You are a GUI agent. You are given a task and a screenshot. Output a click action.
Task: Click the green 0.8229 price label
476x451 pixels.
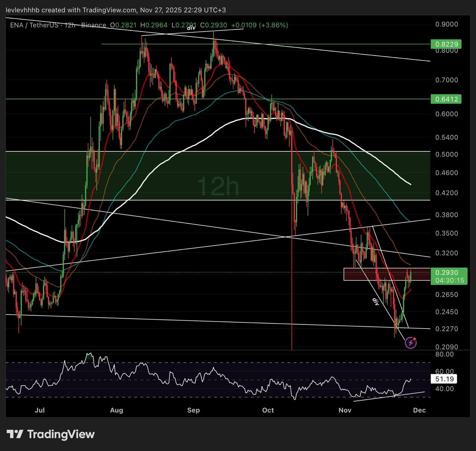(x=446, y=44)
